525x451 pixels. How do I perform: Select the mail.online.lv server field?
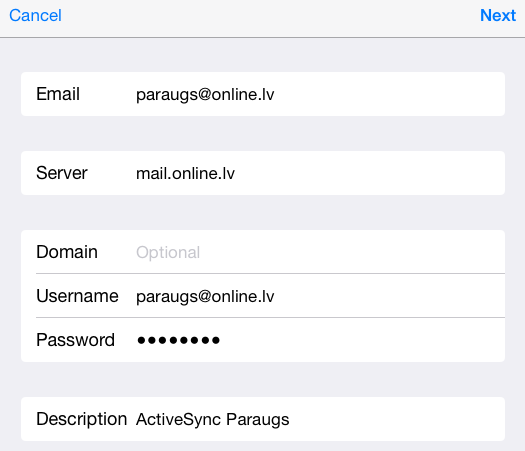pyautogui.click(x=185, y=173)
